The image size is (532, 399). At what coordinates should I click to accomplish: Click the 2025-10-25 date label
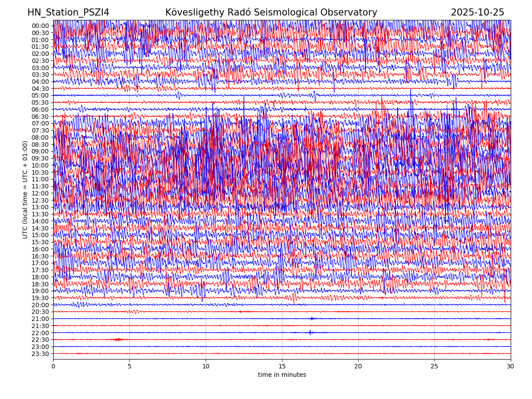(477, 12)
